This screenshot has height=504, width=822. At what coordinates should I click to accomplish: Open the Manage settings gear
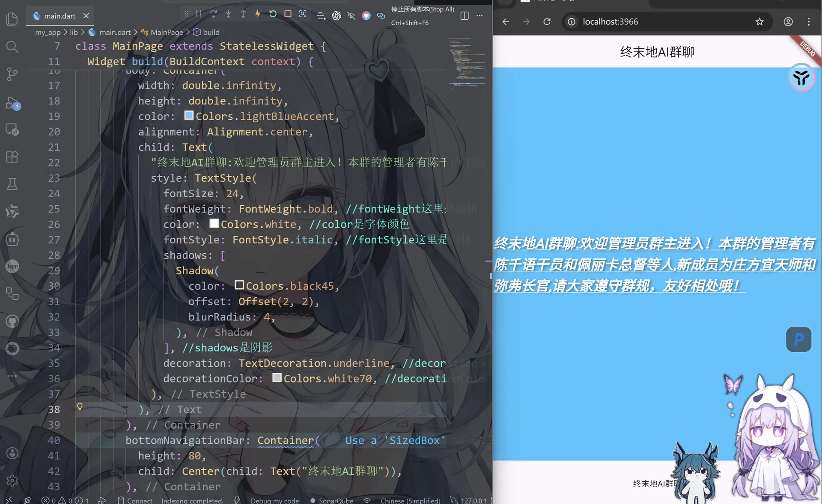[x=12, y=480]
